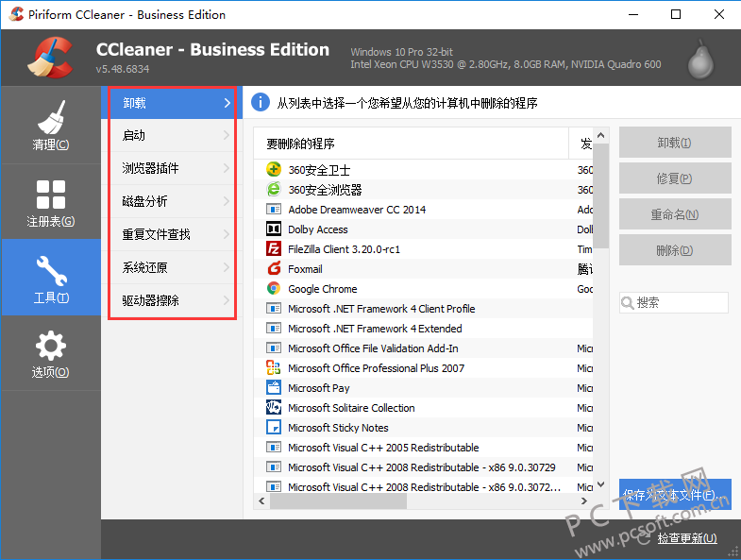Expand chevron next to 驱动器擦除
741x560 pixels.
tap(227, 300)
